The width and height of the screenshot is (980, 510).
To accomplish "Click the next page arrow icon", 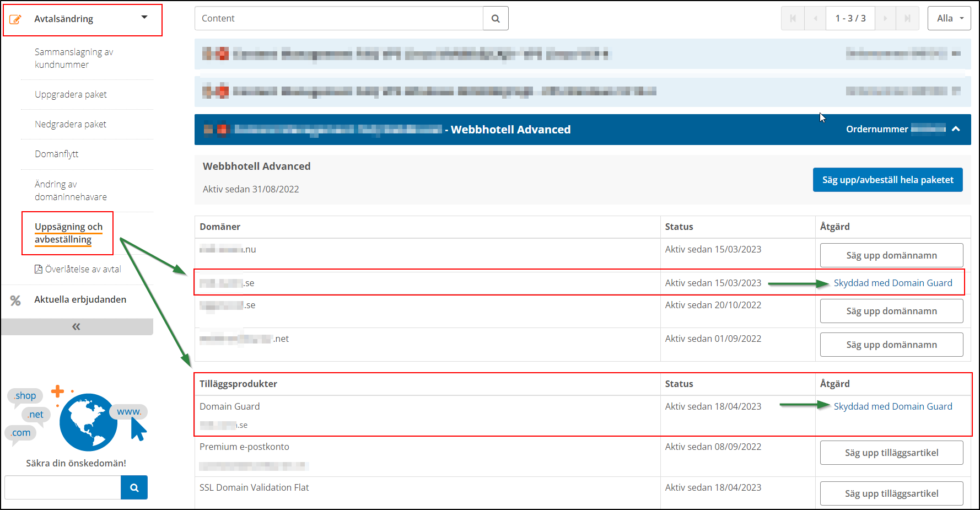I will pyautogui.click(x=885, y=18).
